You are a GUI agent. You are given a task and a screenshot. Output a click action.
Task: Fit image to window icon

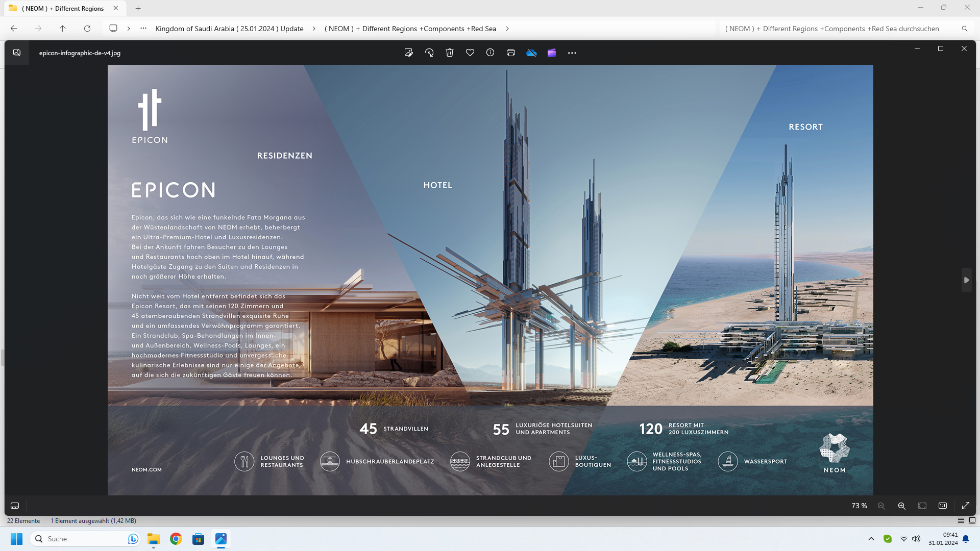[922, 506]
